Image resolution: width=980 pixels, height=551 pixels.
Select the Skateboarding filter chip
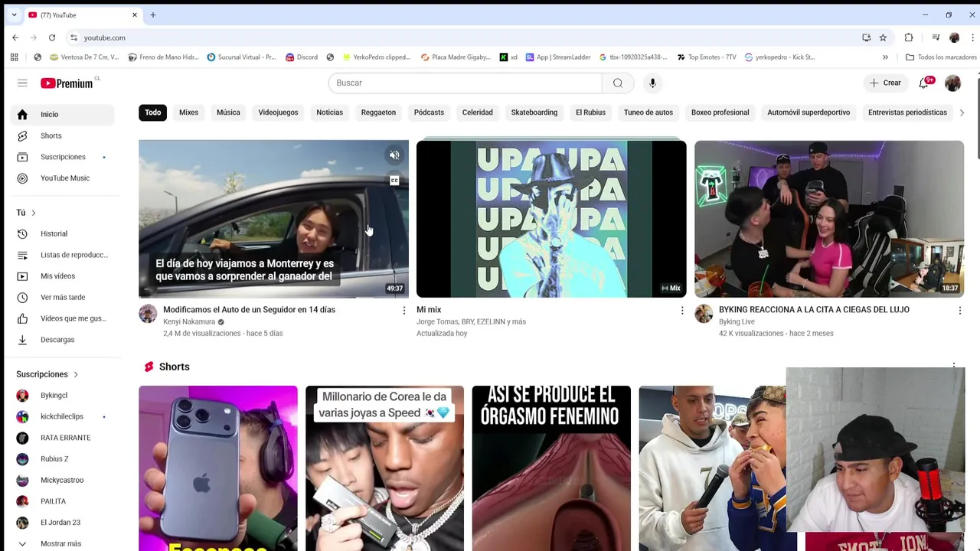tap(534, 112)
